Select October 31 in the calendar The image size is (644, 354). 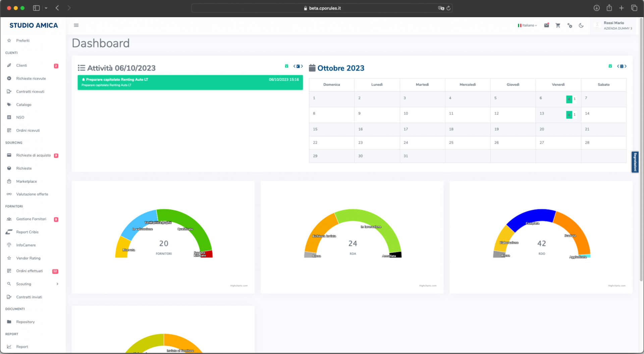pos(422,156)
